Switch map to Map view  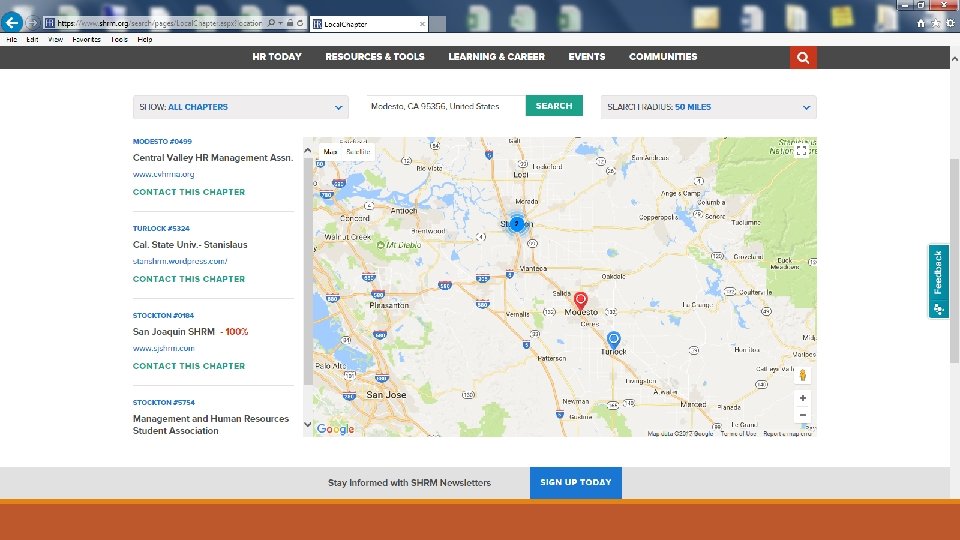coord(331,151)
